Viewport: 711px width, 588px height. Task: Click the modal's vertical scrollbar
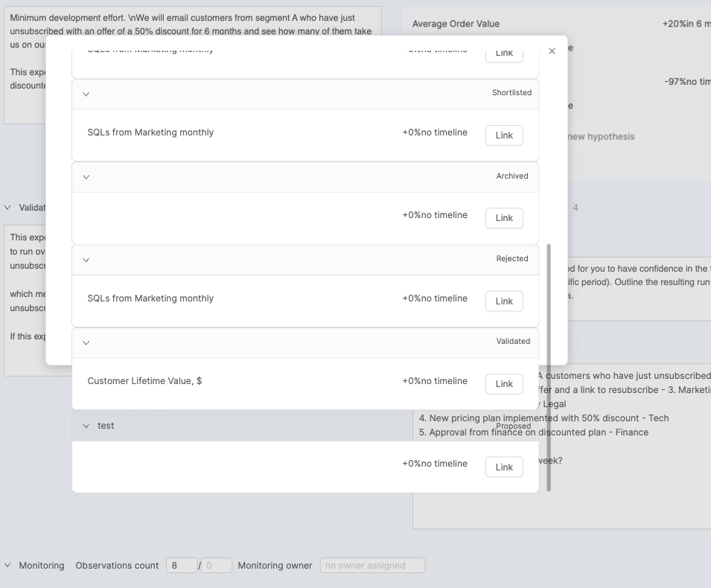click(x=549, y=366)
